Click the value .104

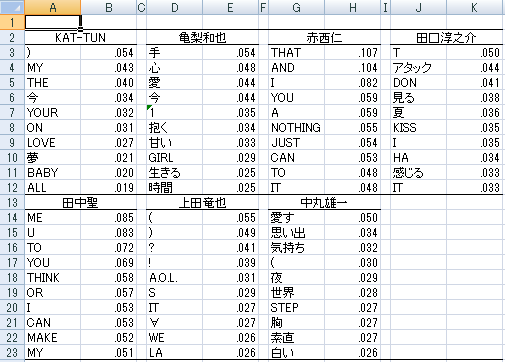352,67
